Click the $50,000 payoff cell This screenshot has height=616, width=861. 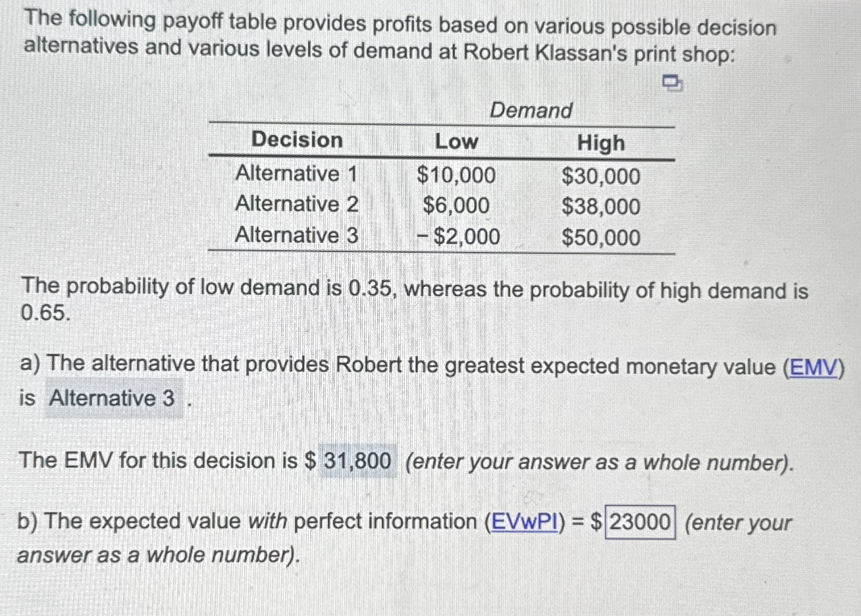(601, 238)
